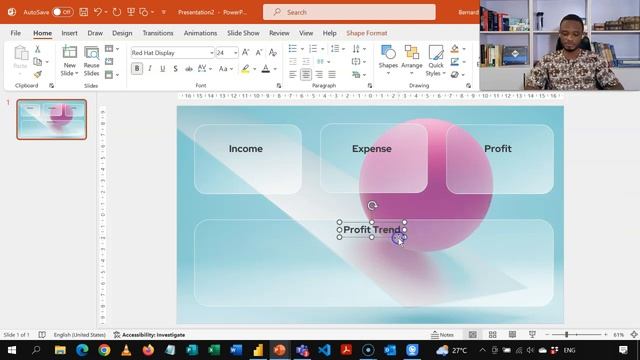Expand the Quick Styles dropdown
Screen dimensions: 640x360
point(436,73)
